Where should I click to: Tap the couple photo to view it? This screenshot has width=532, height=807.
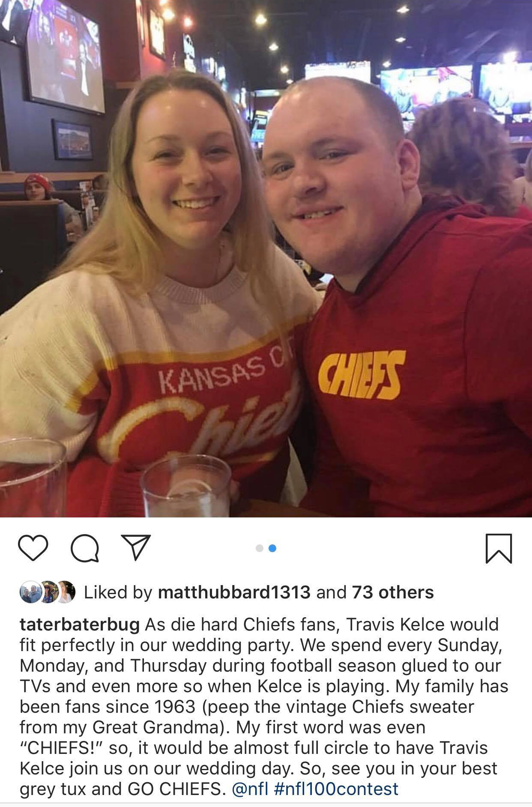266,258
